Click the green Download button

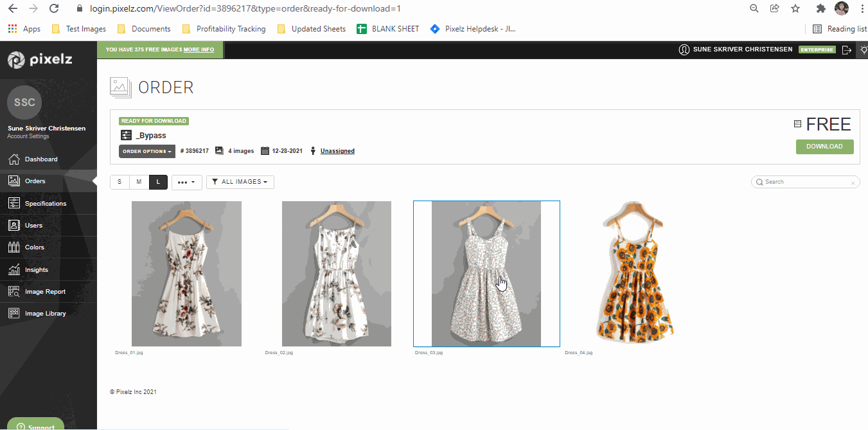click(824, 147)
